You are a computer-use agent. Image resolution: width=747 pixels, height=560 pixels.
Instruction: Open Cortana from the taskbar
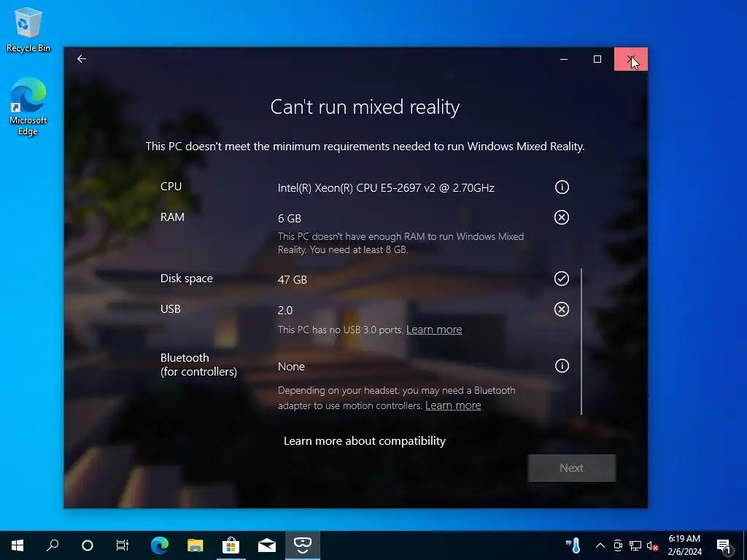point(88,545)
